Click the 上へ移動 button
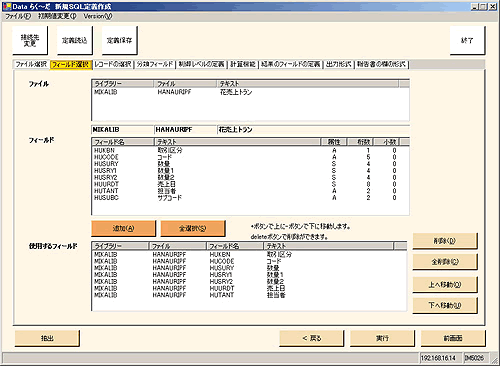 (445, 285)
